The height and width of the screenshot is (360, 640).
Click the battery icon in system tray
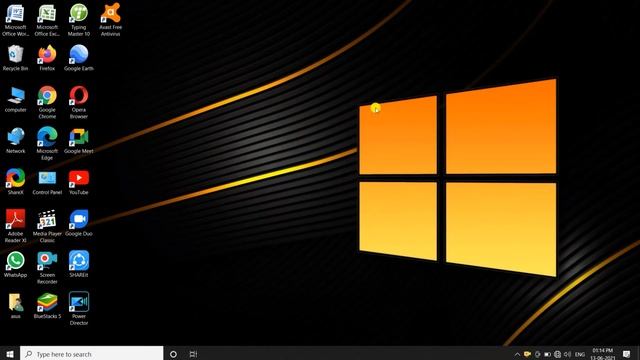[x=547, y=354]
